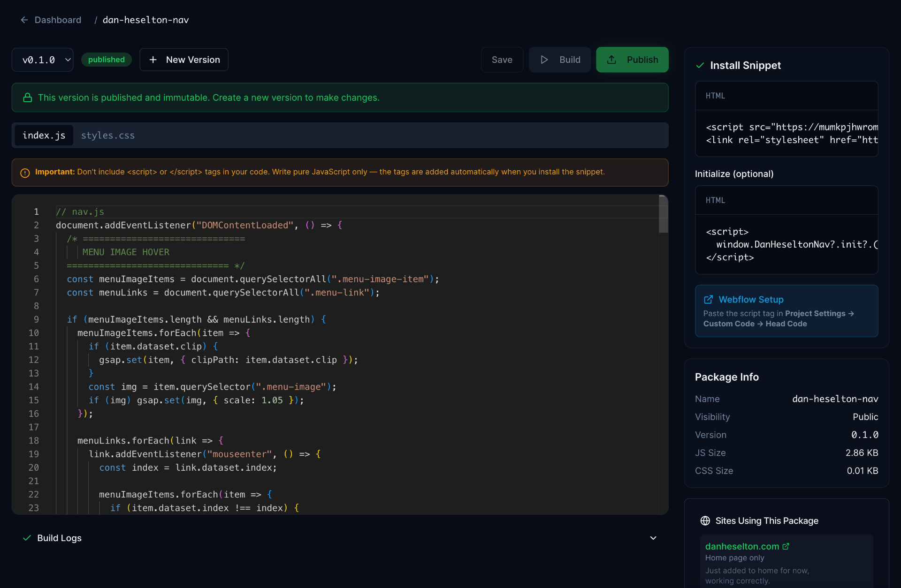Switch to the index.js tab
The image size is (901, 588).
pyautogui.click(x=44, y=136)
